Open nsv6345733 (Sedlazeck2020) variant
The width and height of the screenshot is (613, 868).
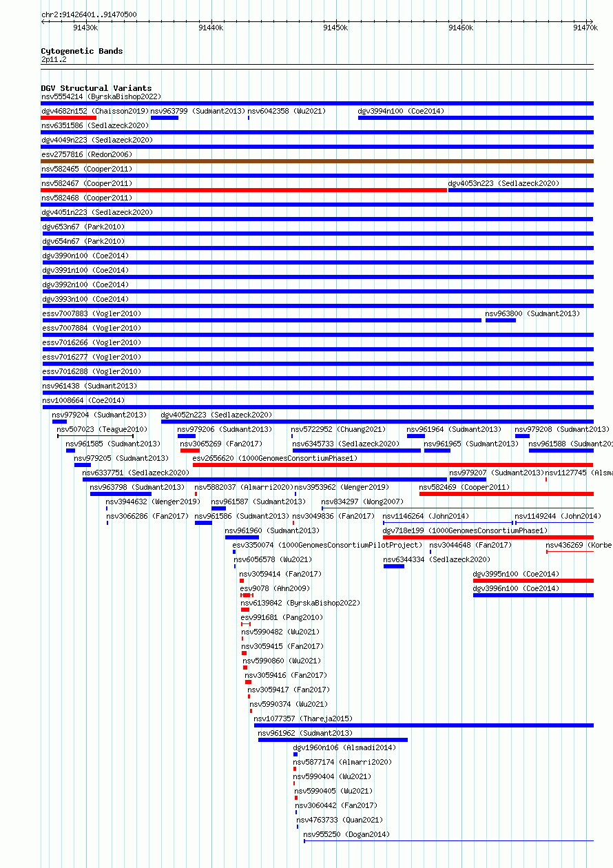tap(345, 444)
